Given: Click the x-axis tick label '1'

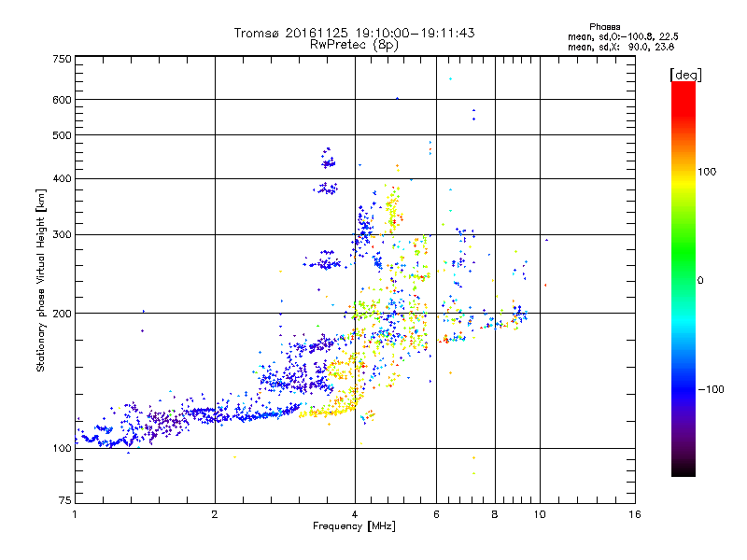Looking at the screenshot, I should click(x=75, y=514).
